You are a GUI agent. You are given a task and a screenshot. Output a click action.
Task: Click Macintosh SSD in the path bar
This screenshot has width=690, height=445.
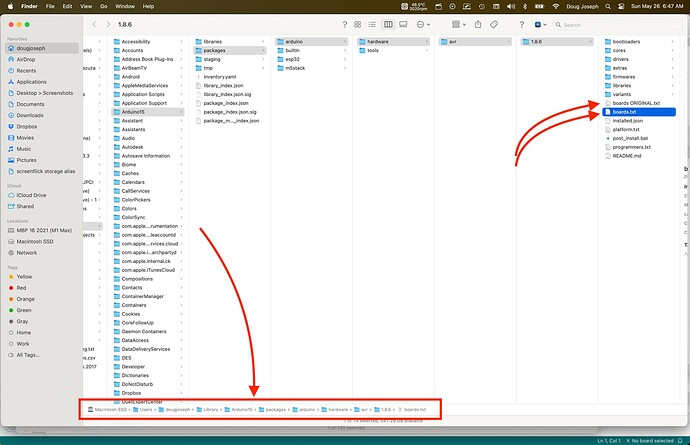point(107,410)
